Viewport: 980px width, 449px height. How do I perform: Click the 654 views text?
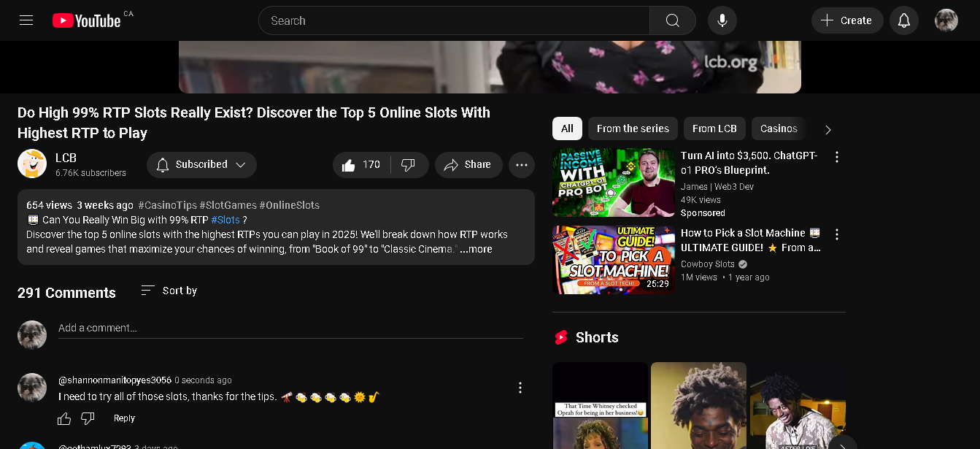pyautogui.click(x=49, y=205)
